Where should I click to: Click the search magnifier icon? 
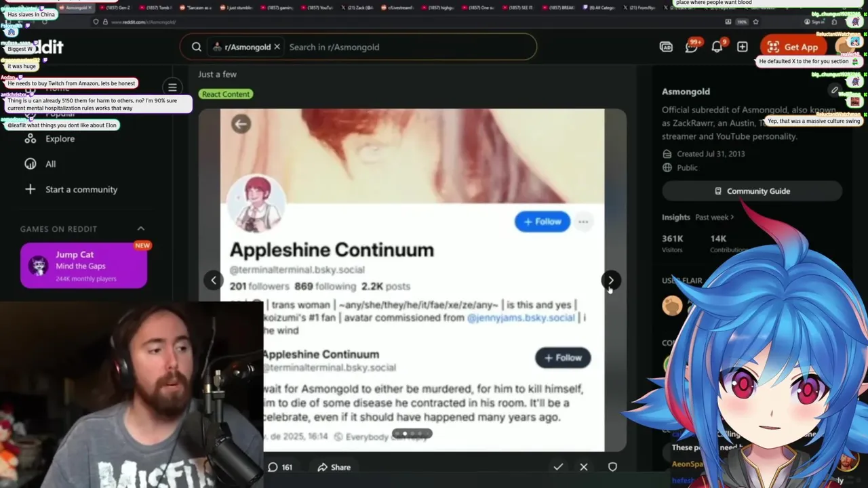197,47
